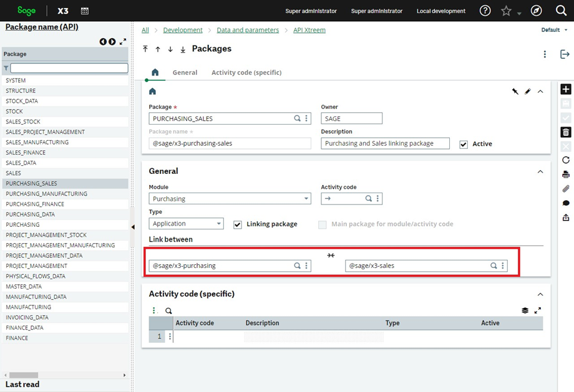Open the API Xtreem breadcrumb

(309, 30)
